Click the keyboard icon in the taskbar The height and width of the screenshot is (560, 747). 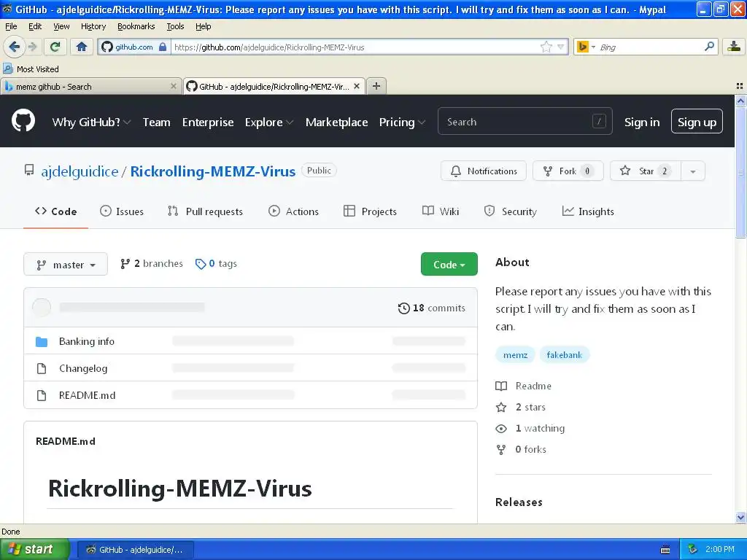click(665, 550)
